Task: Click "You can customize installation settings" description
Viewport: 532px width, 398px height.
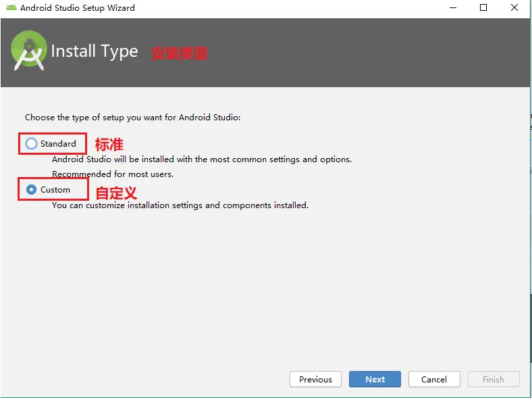Action: (x=180, y=205)
